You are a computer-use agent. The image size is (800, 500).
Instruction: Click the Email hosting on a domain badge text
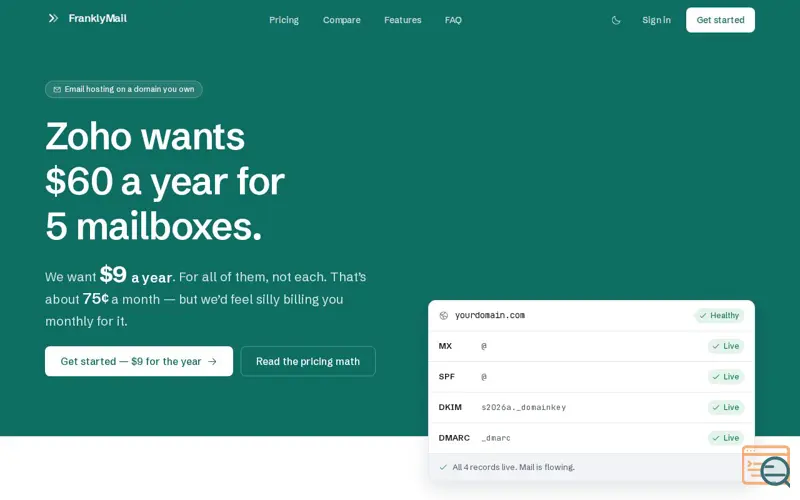(x=129, y=89)
